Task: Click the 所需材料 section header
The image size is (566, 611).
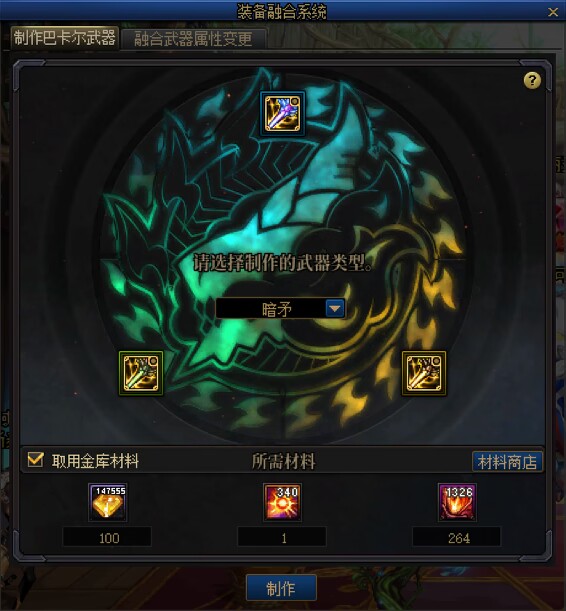Action: click(x=283, y=461)
